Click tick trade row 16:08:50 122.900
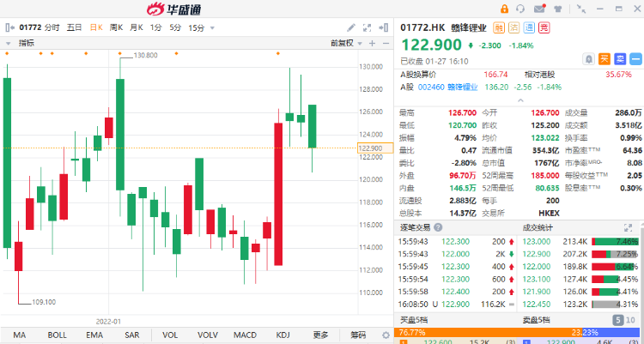Screen dimensions: 644x344 pos(456,305)
